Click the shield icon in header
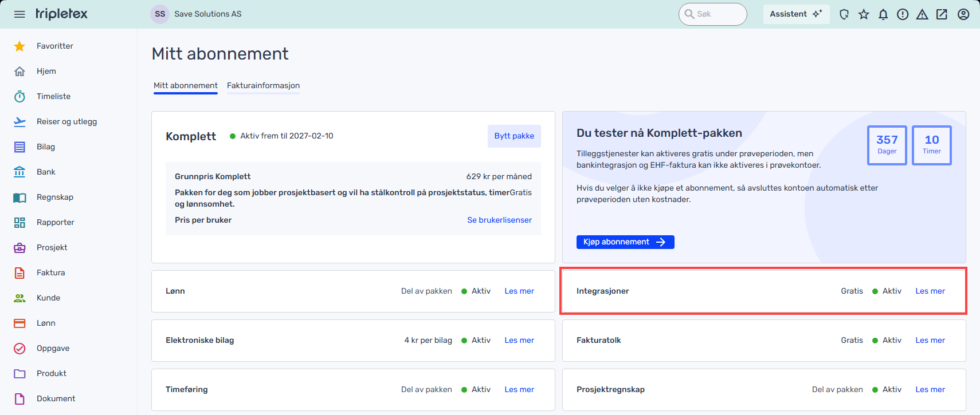 (844, 14)
